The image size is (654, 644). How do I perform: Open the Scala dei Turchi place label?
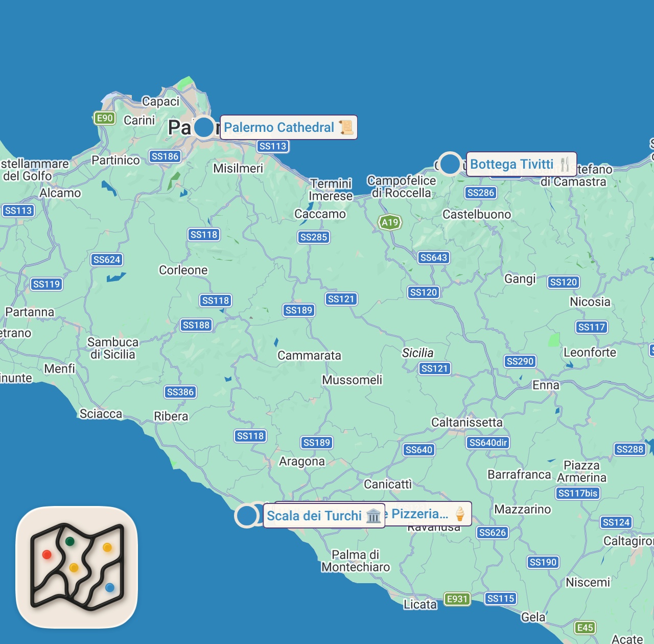click(x=324, y=516)
